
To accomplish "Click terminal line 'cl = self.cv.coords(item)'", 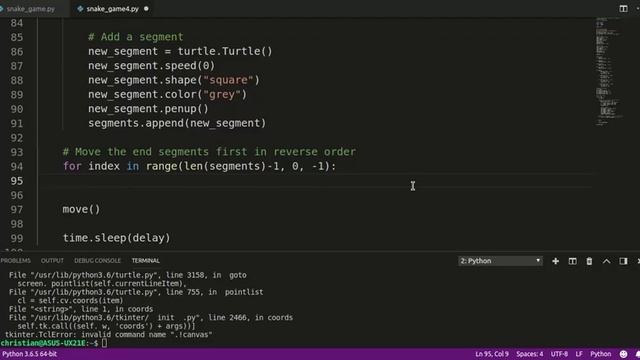I will [70, 301].
